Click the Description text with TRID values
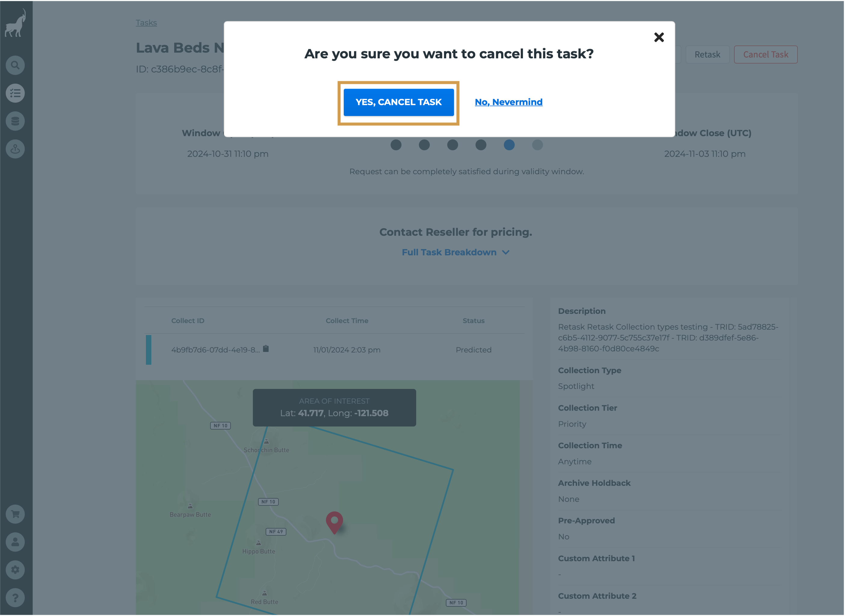 (668, 338)
